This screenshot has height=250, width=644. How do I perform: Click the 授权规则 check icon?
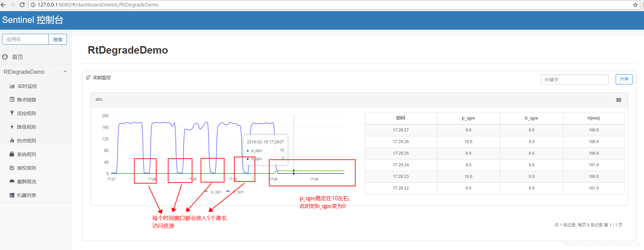pos(12,168)
